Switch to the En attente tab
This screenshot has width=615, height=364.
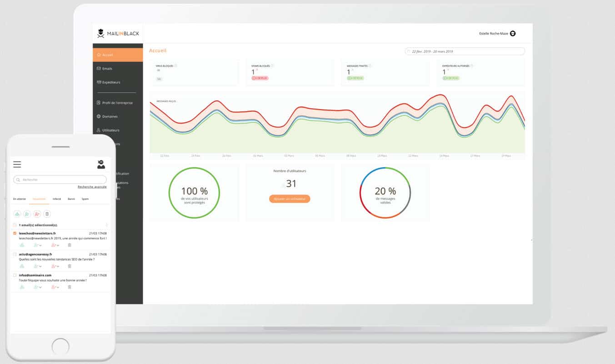(20, 199)
